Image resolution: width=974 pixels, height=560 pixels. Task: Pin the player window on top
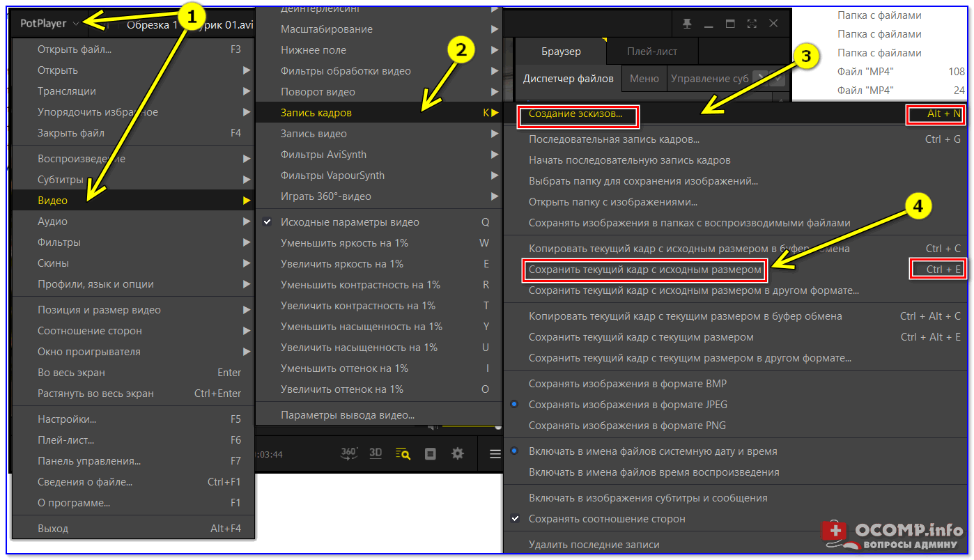[687, 24]
